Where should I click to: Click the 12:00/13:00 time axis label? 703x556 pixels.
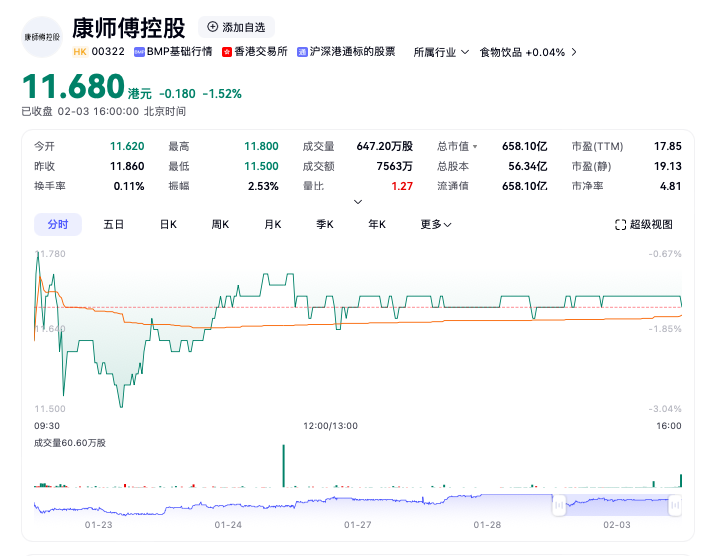(x=330, y=426)
